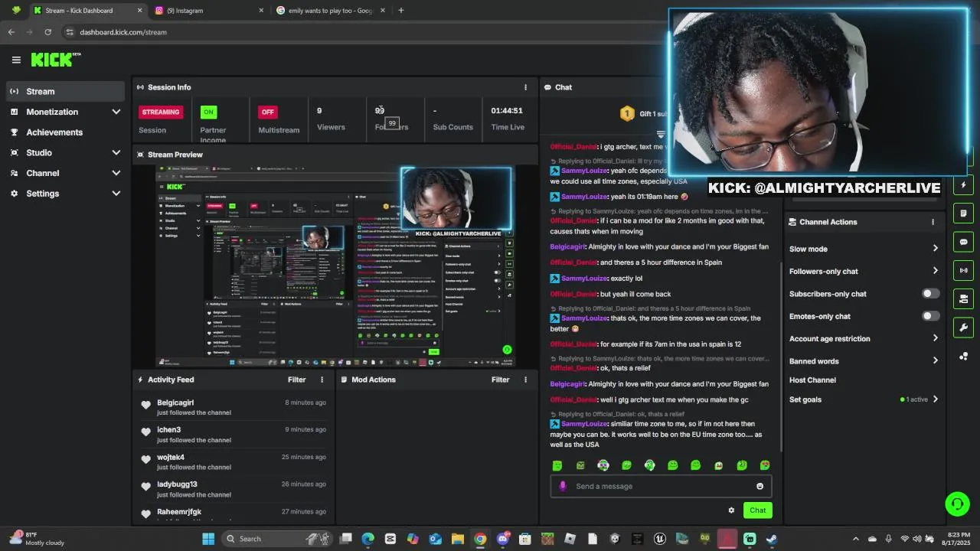Click Raheemrjfgk in the Activity Feed
This screenshot has height=551, width=980.
179,512
